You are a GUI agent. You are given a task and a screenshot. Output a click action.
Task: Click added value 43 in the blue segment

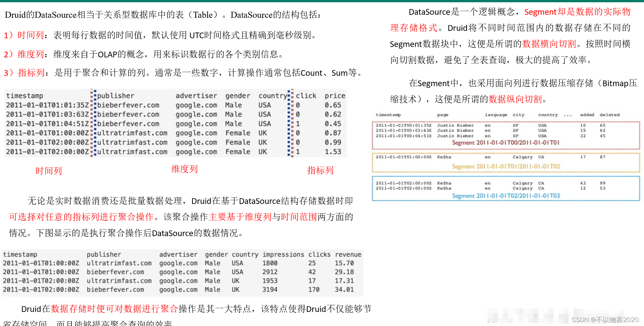coord(583,183)
